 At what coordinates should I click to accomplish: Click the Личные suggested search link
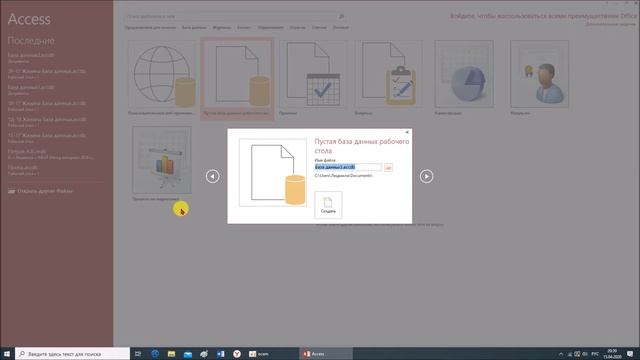click(340, 27)
